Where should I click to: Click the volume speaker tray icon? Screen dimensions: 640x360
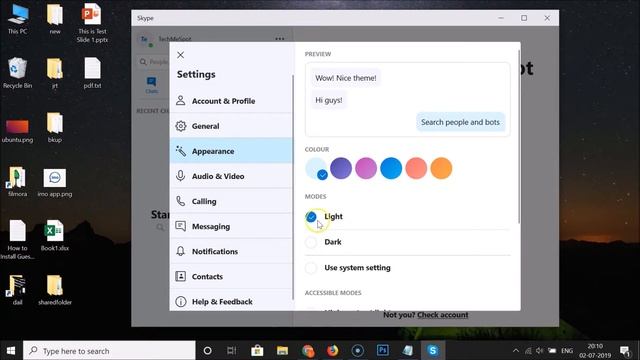point(540,351)
